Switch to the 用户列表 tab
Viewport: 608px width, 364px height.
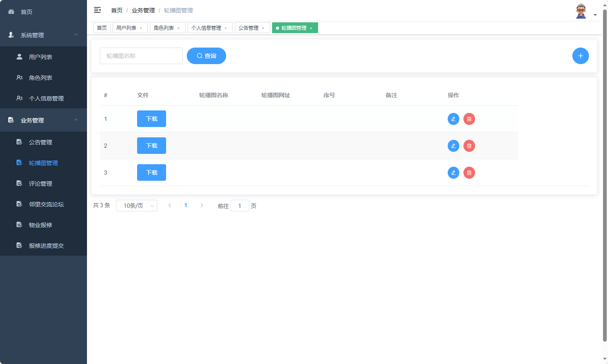click(x=127, y=28)
